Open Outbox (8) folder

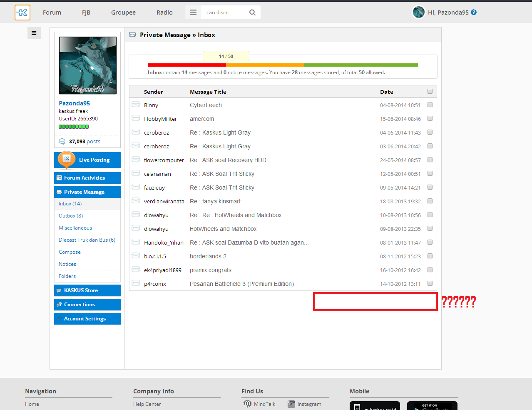[x=71, y=216]
